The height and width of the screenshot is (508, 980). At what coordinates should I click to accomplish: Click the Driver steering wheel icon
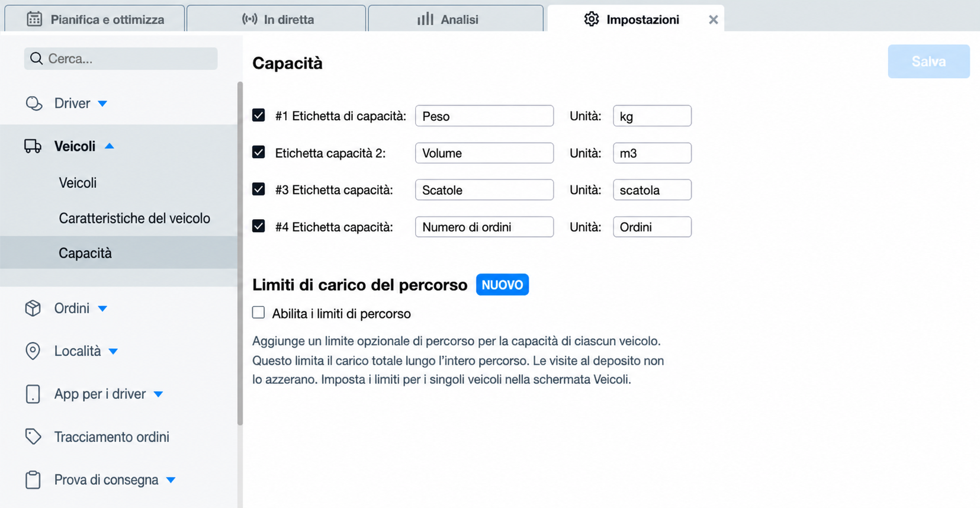coord(34,104)
